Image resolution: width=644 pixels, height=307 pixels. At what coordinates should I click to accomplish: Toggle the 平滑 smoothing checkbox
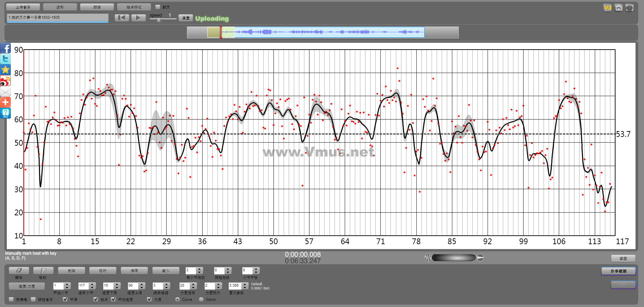(65, 299)
